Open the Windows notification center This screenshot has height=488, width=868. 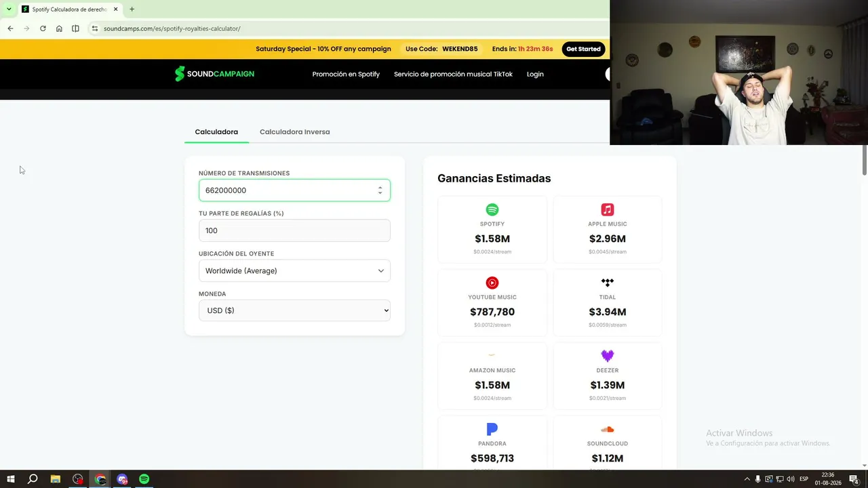pos(854,479)
